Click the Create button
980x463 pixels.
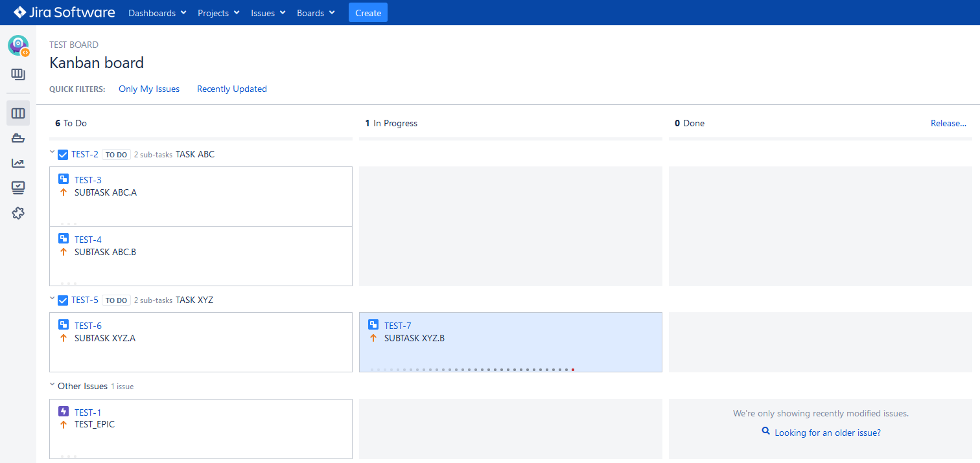(x=368, y=12)
